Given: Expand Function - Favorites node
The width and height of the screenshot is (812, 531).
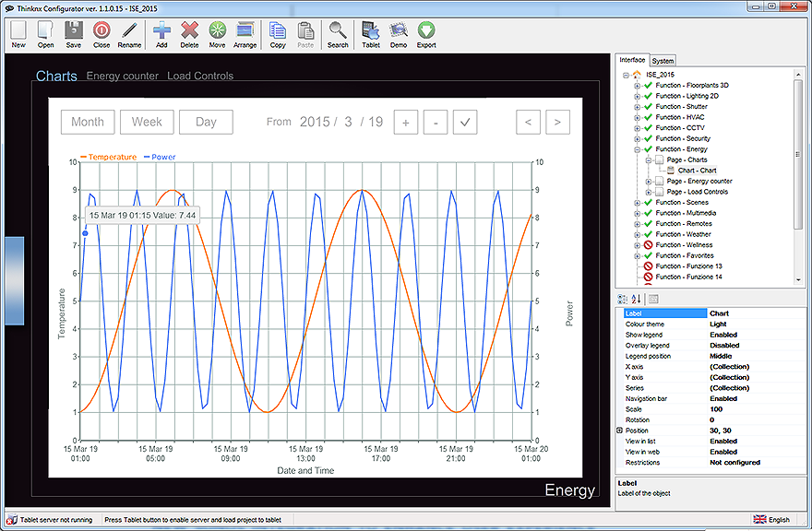Looking at the screenshot, I should (x=637, y=255).
